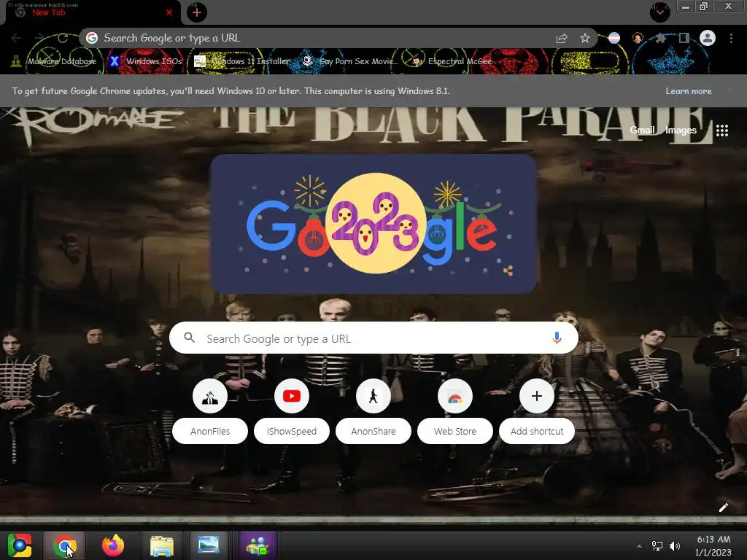Open AnonFiles shortcut

[210, 411]
